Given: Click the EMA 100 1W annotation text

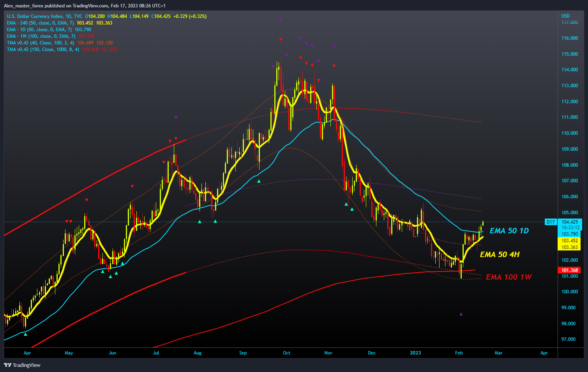Looking at the screenshot, I should [x=509, y=277].
